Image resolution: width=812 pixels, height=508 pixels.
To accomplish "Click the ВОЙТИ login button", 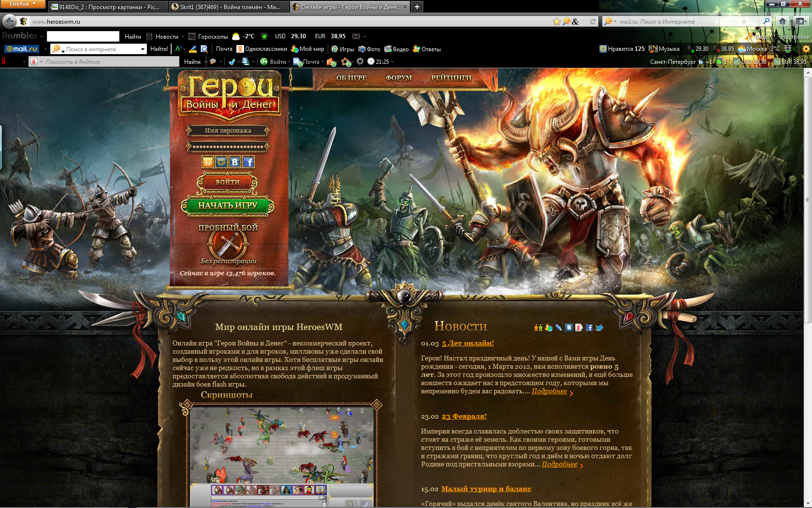I will click(227, 182).
